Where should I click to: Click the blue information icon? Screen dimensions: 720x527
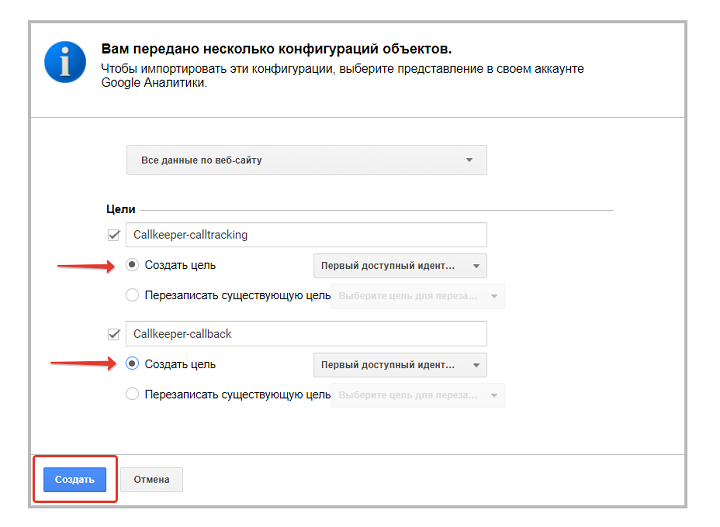[65, 62]
